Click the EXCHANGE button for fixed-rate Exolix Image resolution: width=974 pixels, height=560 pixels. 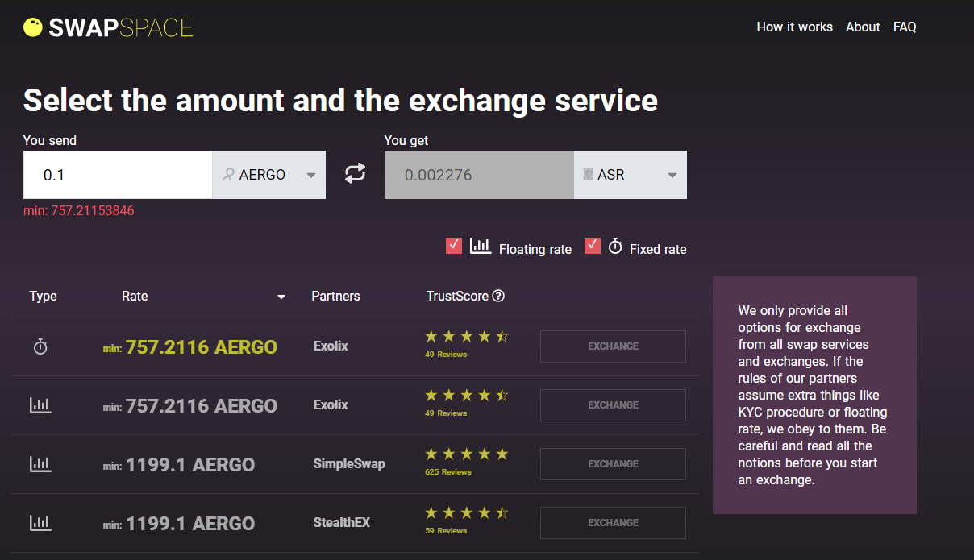pyautogui.click(x=613, y=346)
